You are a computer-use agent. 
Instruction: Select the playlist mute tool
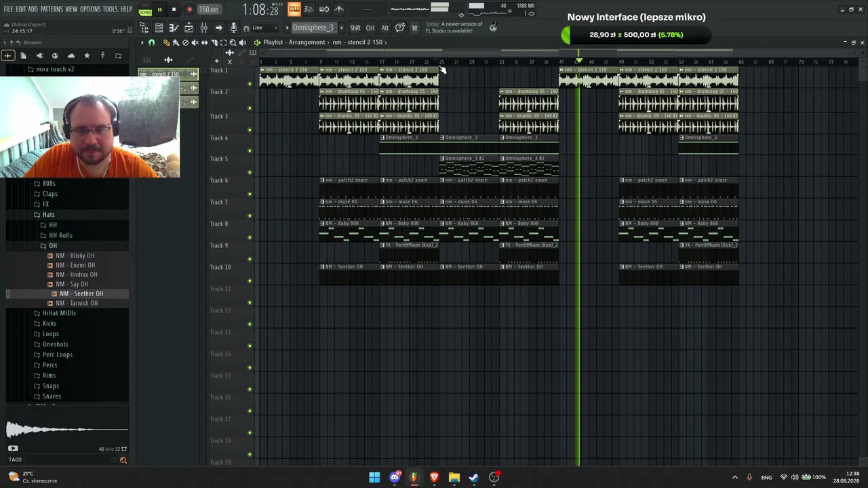[195, 43]
